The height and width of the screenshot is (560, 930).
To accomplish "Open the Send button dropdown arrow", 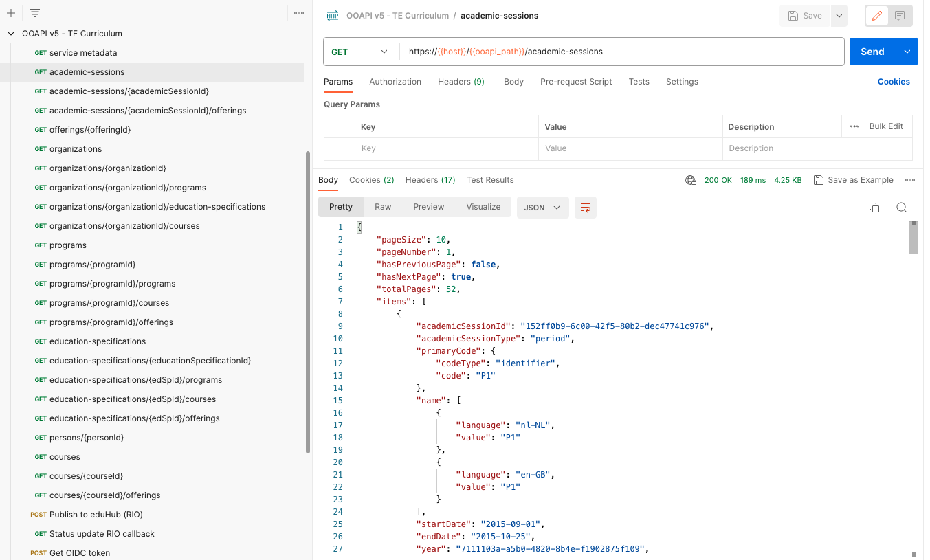I will click(x=907, y=52).
